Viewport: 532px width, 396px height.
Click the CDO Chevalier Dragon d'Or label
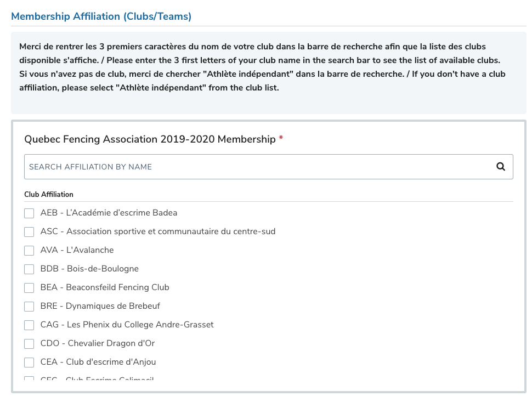tap(98, 343)
